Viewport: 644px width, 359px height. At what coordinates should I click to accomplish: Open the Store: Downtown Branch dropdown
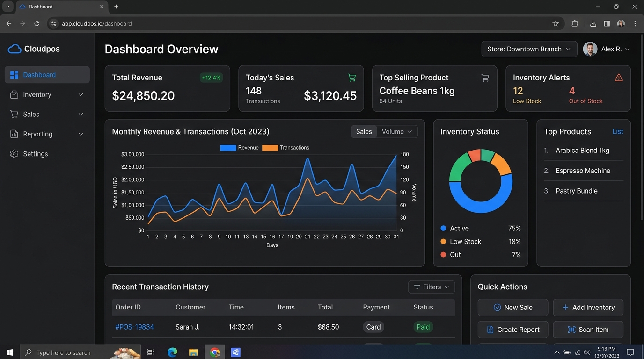pos(529,49)
